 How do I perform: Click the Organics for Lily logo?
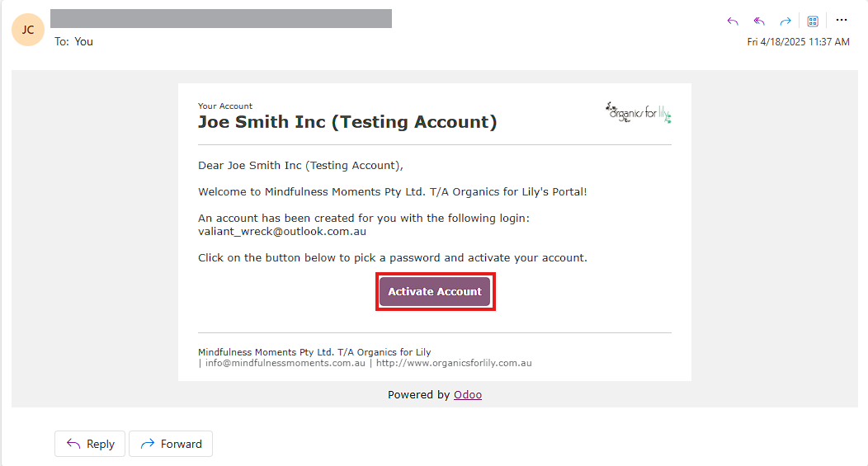click(x=639, y=112)
